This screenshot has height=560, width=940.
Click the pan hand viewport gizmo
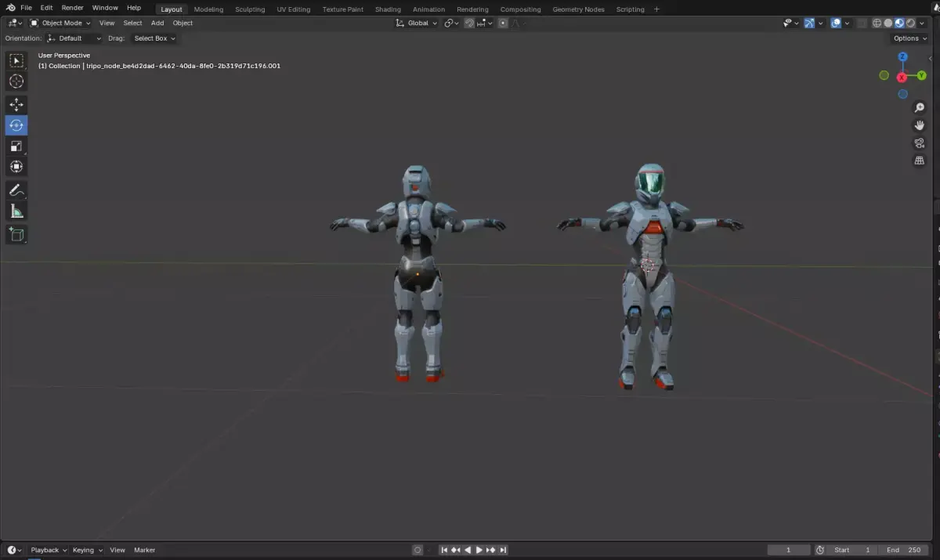[920, 125]
